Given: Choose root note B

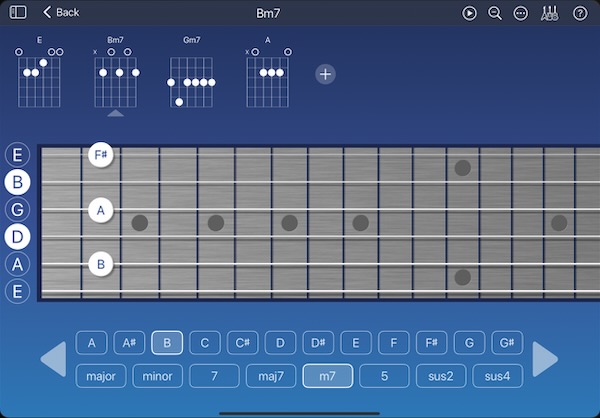Looking at the screenshot, I should tap(167, 343).
